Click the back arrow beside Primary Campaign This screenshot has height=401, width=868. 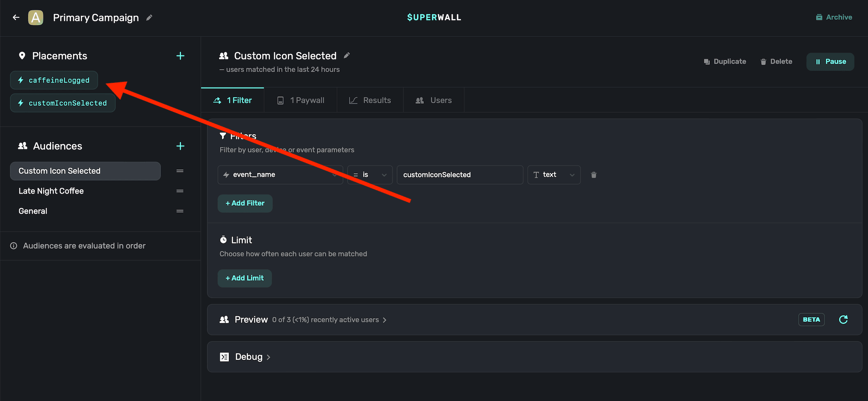point(16,17)
